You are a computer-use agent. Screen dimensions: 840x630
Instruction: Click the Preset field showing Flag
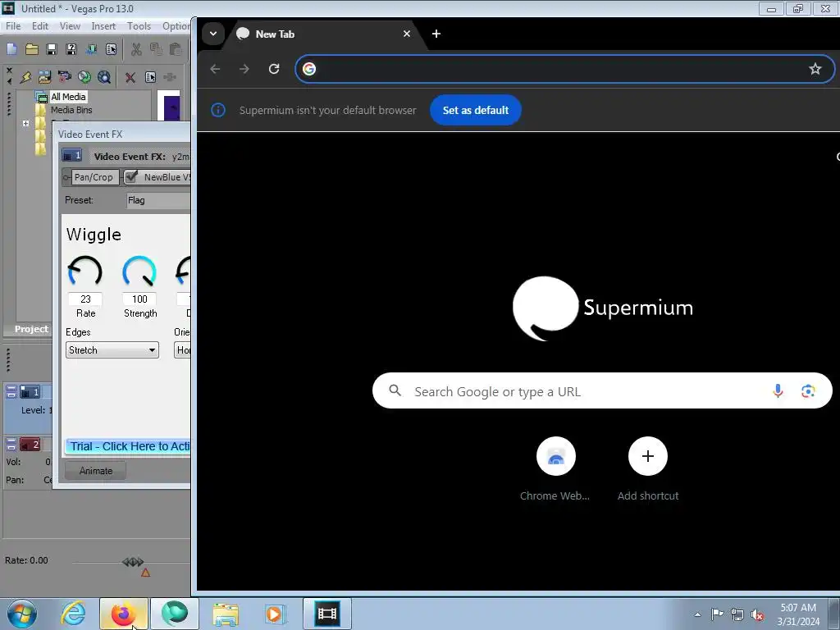[x=158, y=200]
